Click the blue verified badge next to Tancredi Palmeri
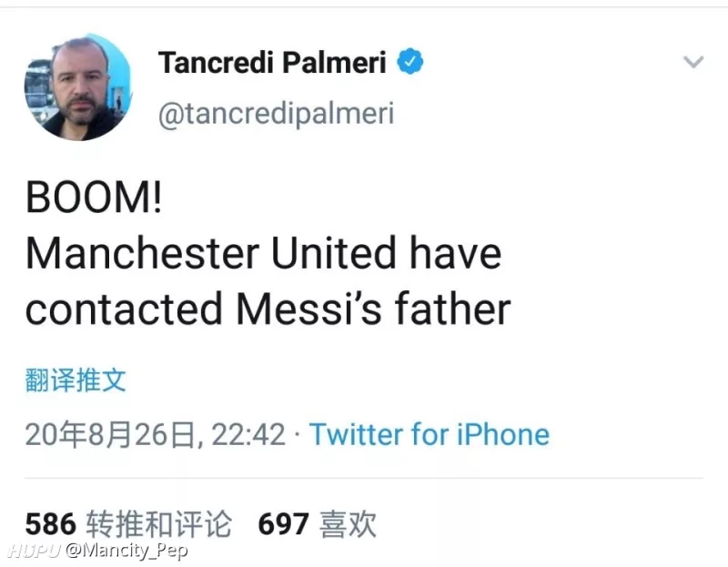This screenshot has height=567, width=728. [x=409, y=60]
